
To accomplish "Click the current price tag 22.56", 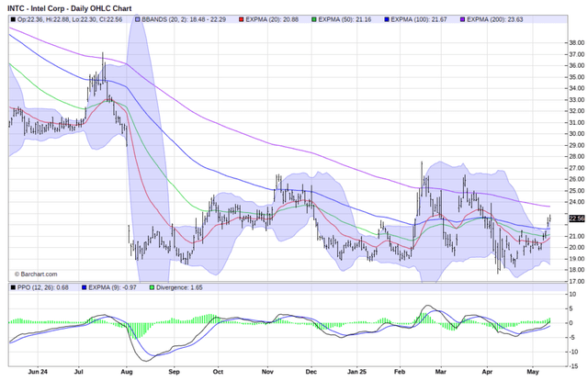I will [577, 218].
